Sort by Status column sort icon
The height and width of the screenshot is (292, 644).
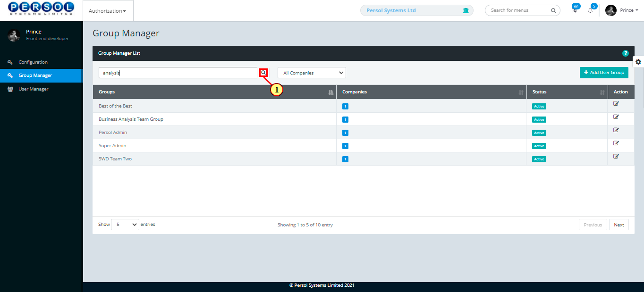(602, 92)
